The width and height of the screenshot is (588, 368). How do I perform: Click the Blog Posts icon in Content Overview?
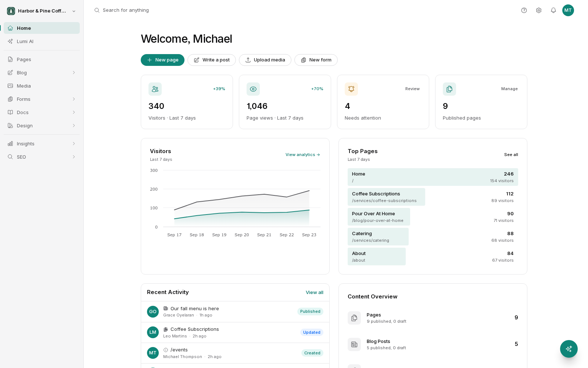click(354, 344)
